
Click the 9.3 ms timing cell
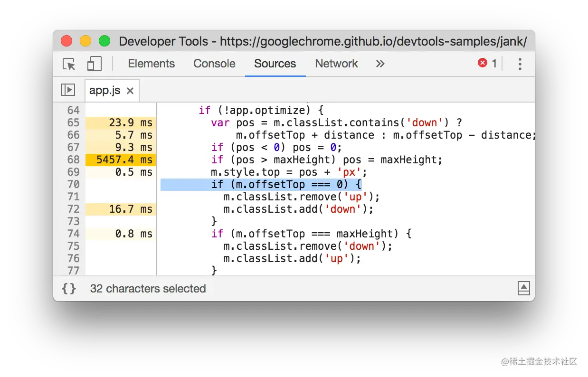pos(121,147)
